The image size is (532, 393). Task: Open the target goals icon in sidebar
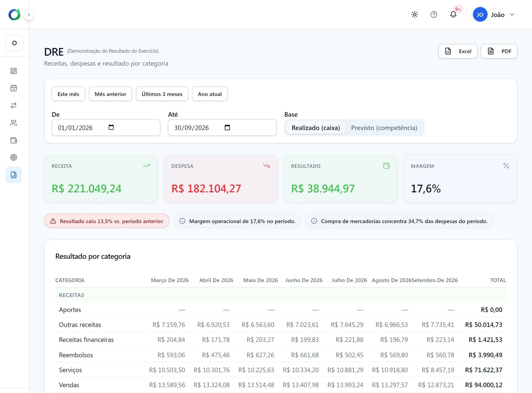pyautogui.click(x=14, y=157)
